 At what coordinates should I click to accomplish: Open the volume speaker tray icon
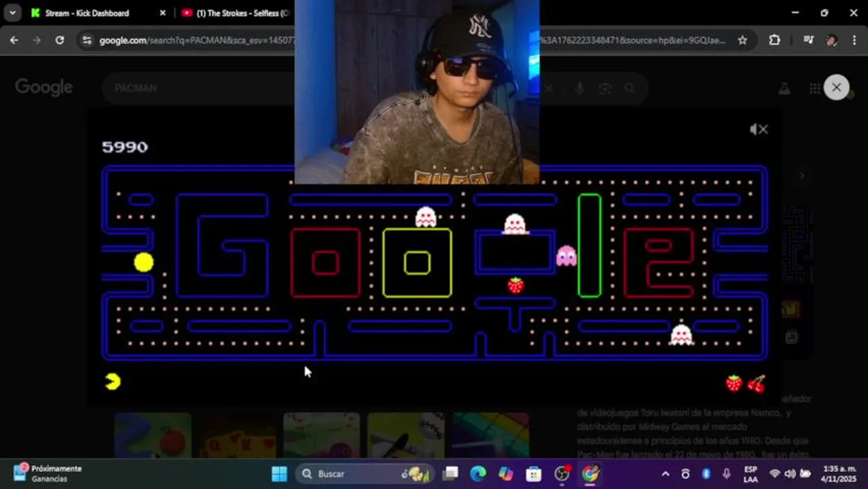point(790,473)
